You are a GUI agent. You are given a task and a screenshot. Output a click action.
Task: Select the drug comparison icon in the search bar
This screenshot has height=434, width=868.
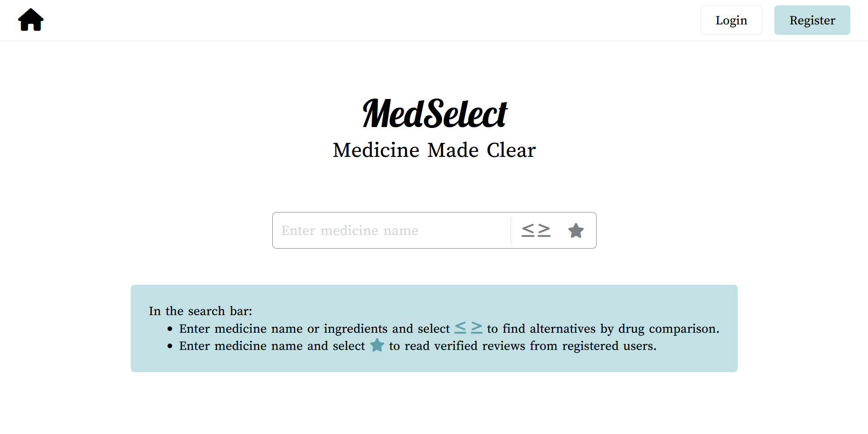click(536, 230)
